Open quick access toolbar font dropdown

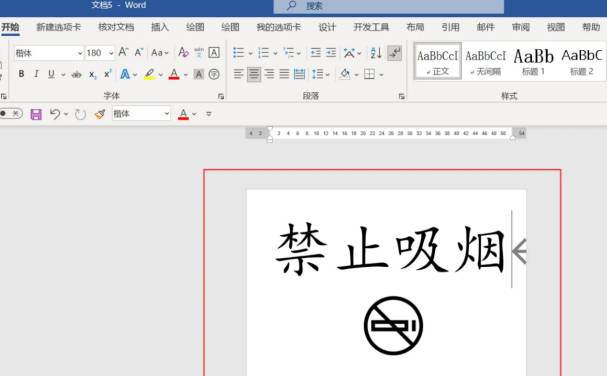[x=167, y=114]
